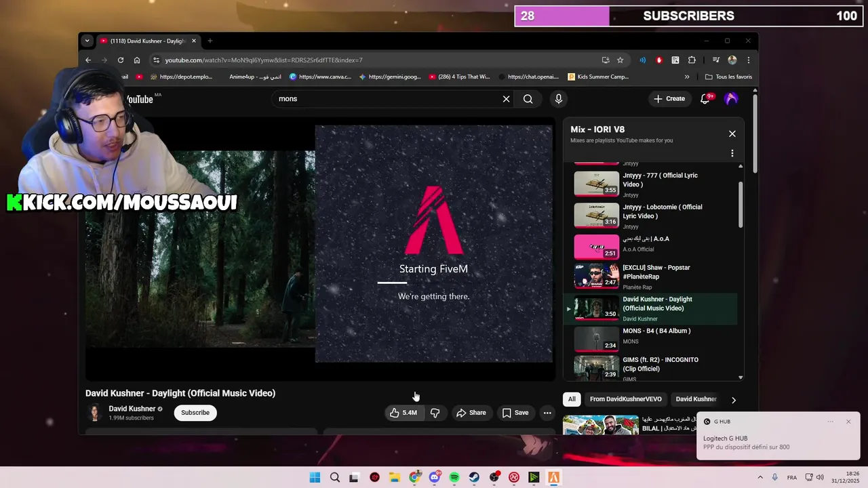Open Tous les favoris folder
This screenshot has width=868, height=488.
[728, 77]
